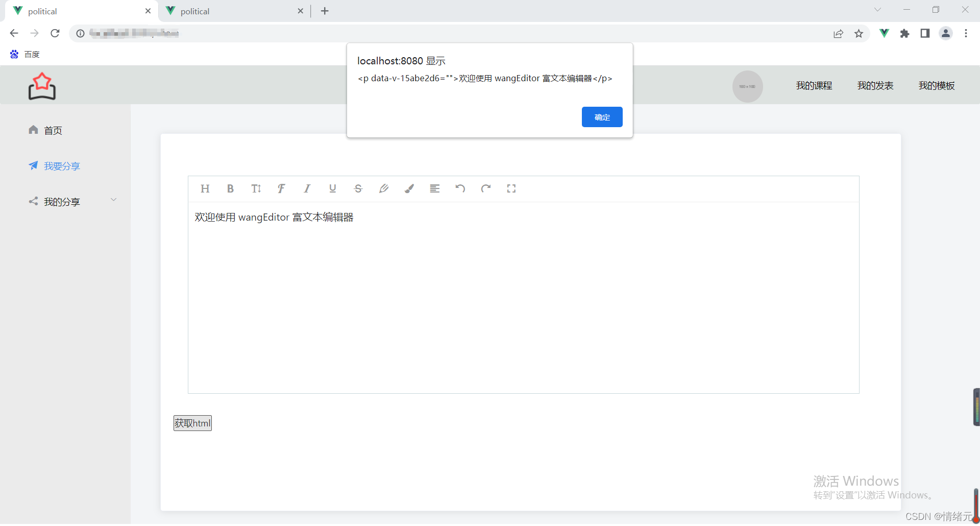Go back to previous page
Image resolution: width=980 pixels, height=526 pixels.
pyautogui.click(x=14, y=33)
